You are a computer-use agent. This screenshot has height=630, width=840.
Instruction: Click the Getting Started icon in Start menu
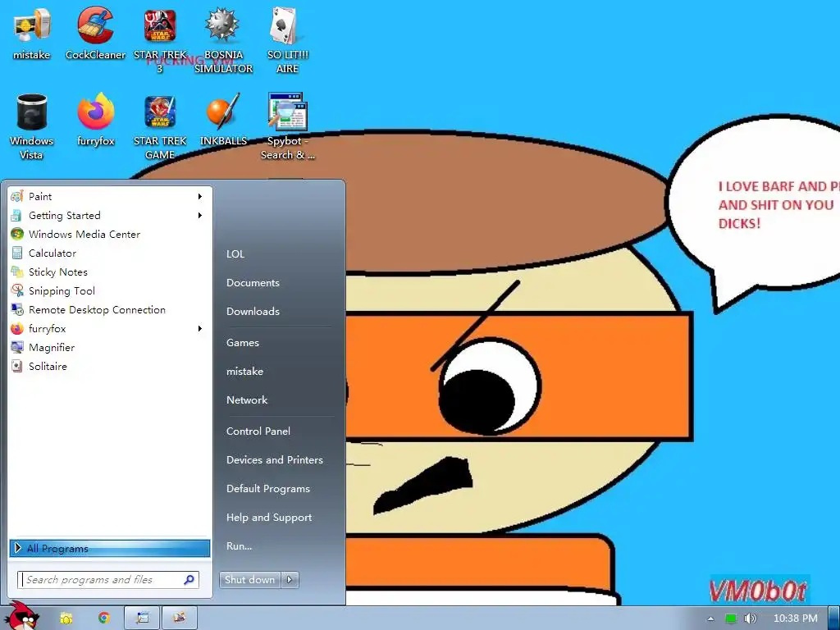(x=17, y=216)
